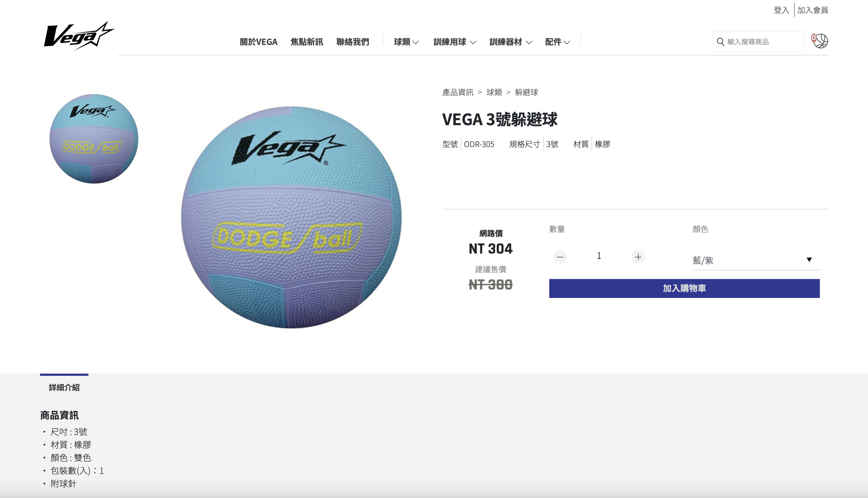Open the 聯絡我們 contact page
The height and width of the screenshot is (498, 868).
coord(353,42)
